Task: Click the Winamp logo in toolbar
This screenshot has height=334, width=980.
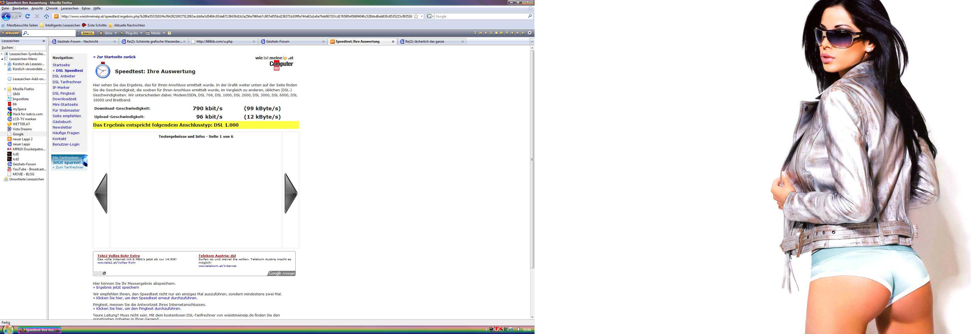Action: [10, 33]
